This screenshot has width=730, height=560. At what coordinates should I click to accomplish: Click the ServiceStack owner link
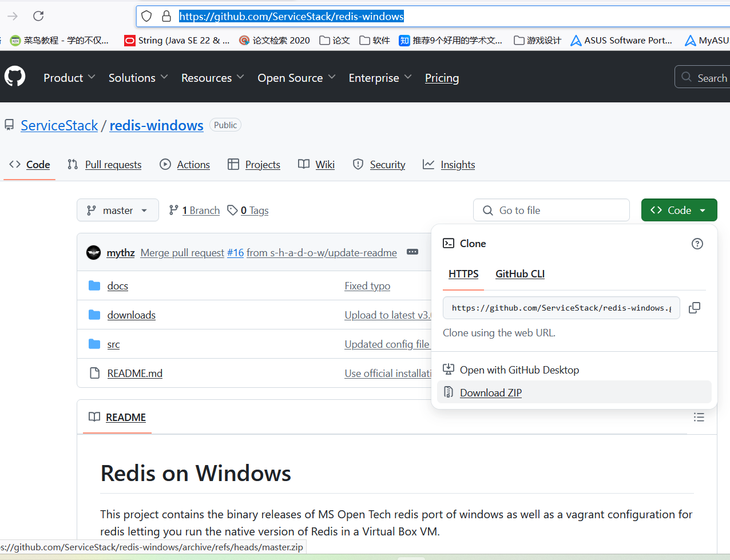tap(59, 125)
